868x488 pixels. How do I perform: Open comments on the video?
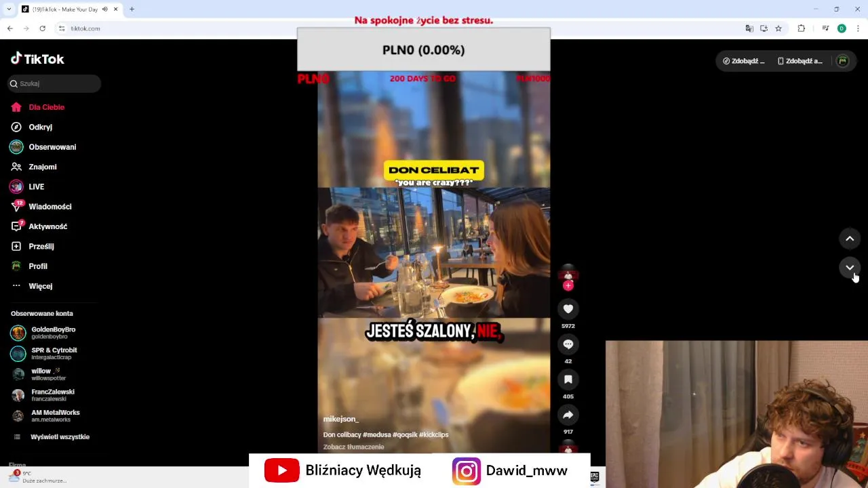coord(568,344)
